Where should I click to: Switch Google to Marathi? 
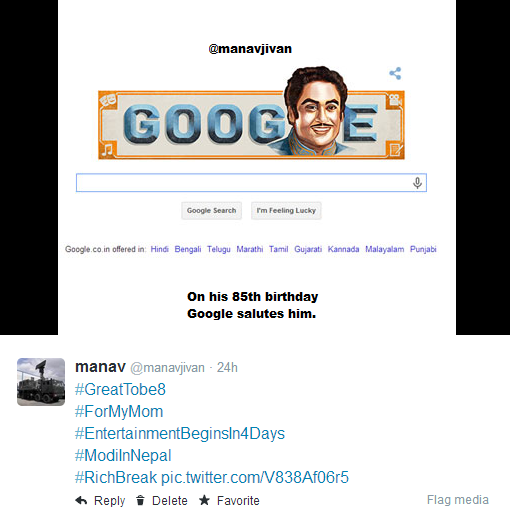(x=250, y=249)
